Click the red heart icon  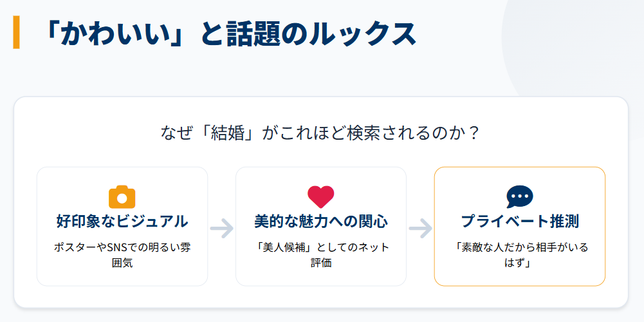[x=321, y=196]
